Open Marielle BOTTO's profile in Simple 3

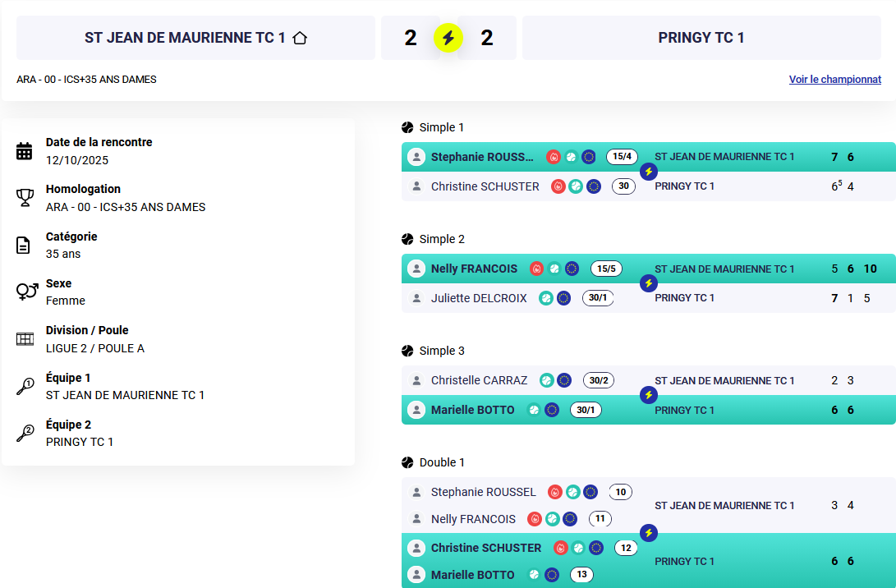(x=472, y=410)
